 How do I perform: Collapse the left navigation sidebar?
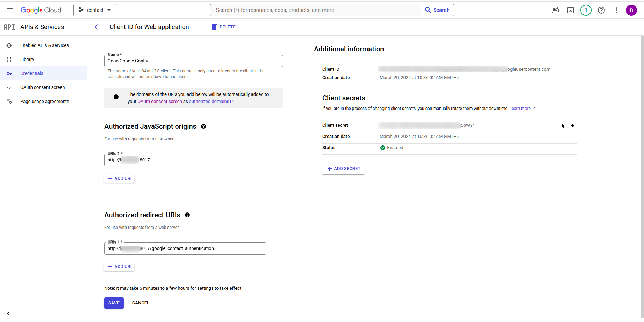[x=9, y=314]
